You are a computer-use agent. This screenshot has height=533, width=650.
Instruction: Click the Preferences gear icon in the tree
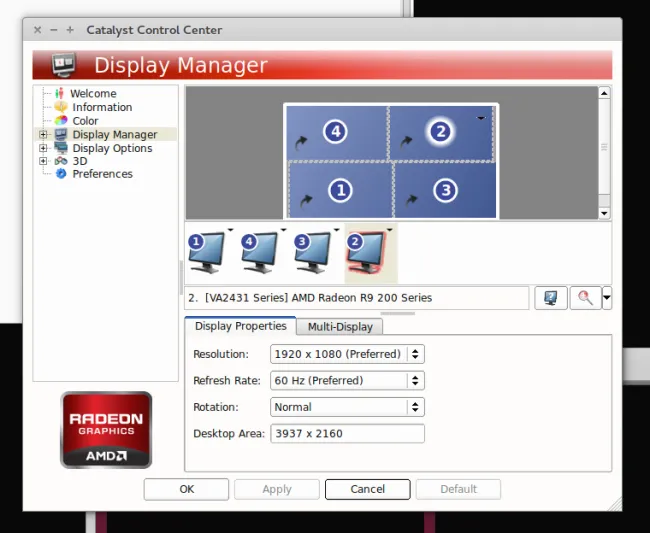coord(61,174)
